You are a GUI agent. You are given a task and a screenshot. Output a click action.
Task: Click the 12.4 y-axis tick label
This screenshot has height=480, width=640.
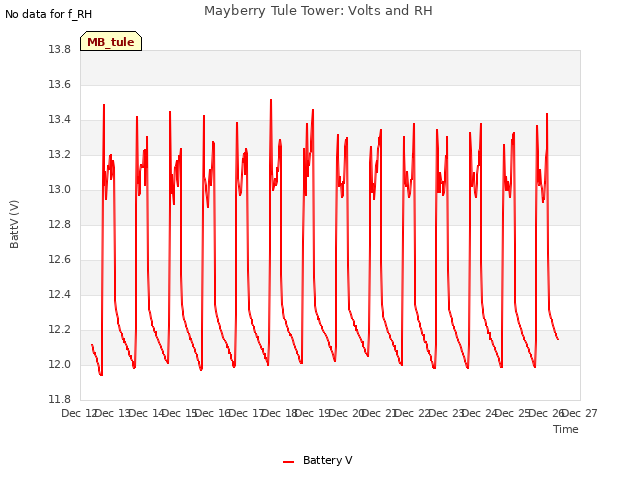point(60,295)
